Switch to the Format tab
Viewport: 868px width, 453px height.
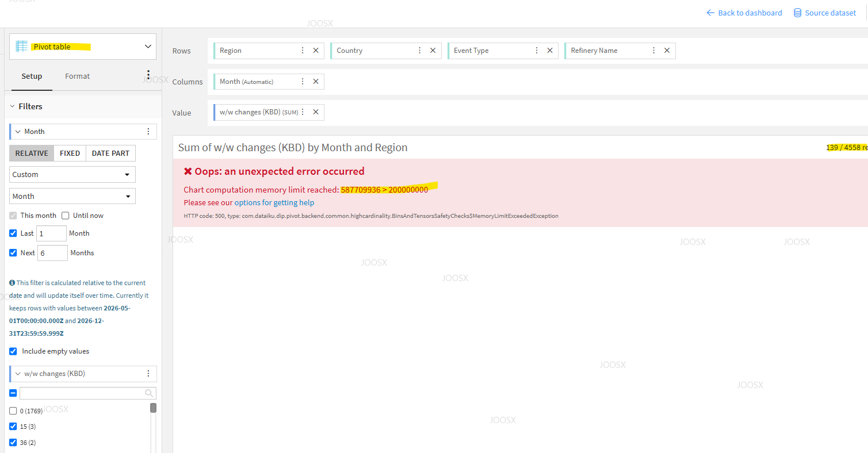pyautogui.click(x=78, y=76)
